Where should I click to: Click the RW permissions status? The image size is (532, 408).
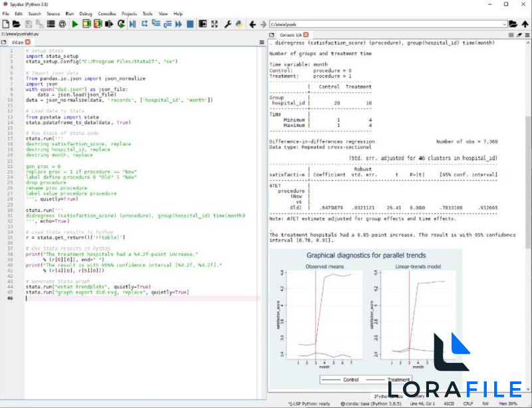[485, 403]
